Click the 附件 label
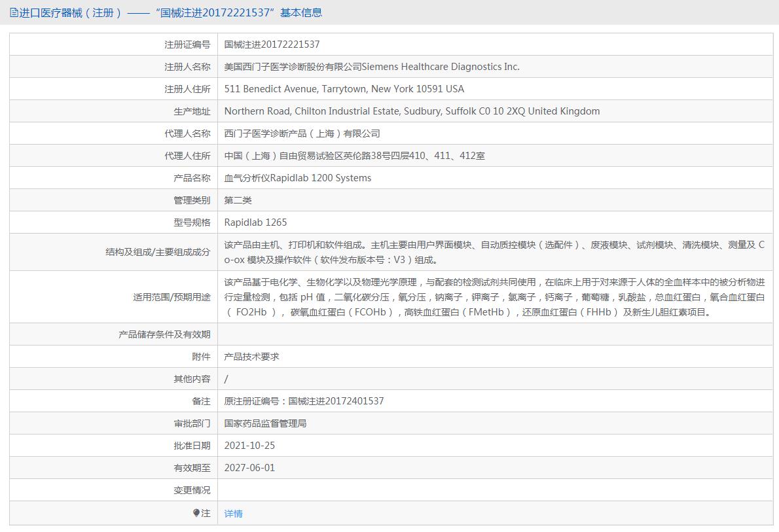The height and width of the screenshot is (532, 779). click(201, 357)
